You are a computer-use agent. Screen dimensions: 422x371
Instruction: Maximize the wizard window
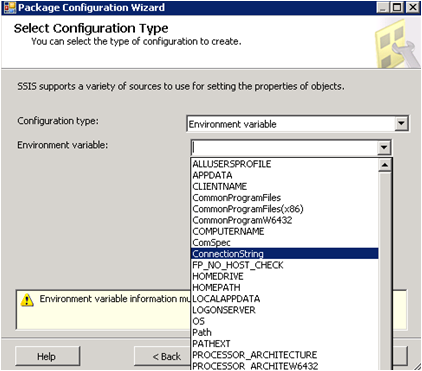[397, 7]
